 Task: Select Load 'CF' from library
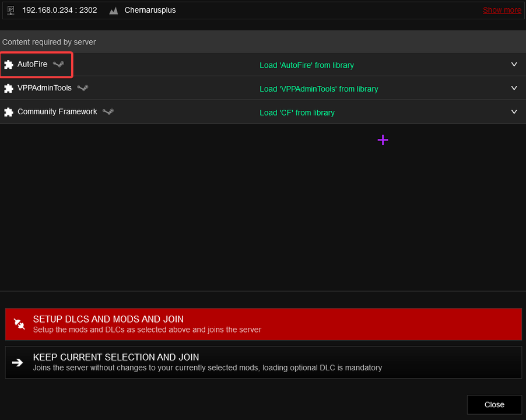point(297,113)
